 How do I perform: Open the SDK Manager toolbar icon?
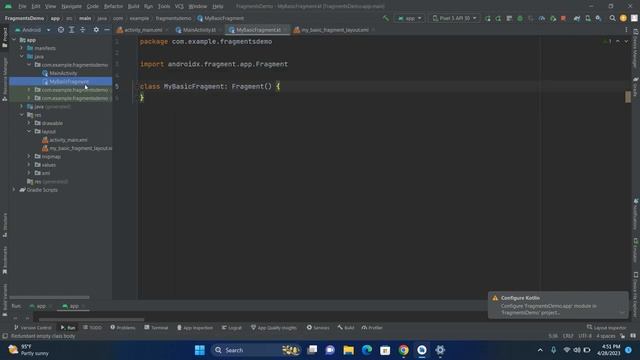[x=598, y=18]
